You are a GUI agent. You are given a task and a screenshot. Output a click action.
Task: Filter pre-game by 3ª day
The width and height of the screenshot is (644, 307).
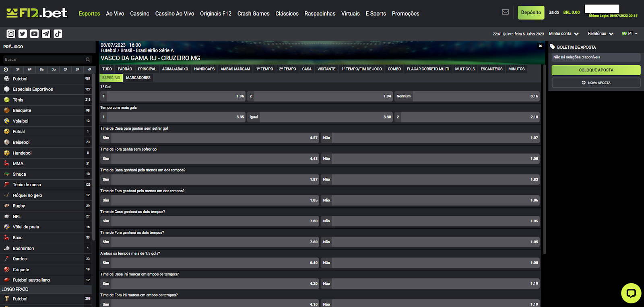(x=77, y=69)
